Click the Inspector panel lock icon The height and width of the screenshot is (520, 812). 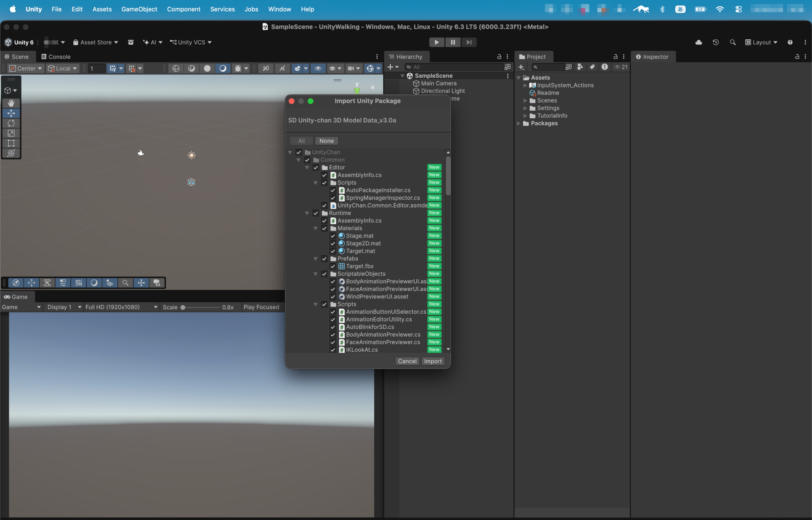pos(797,57)
